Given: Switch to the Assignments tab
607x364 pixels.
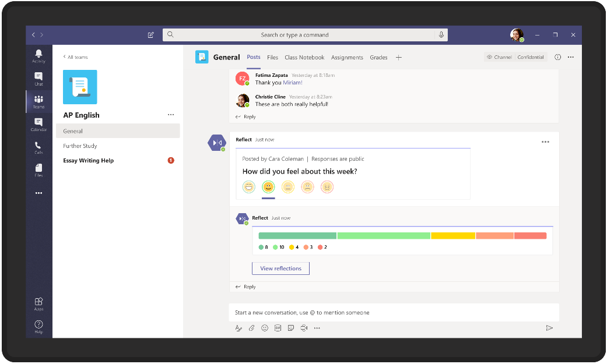Looking at the screenshot, I should tap(347, 57).
